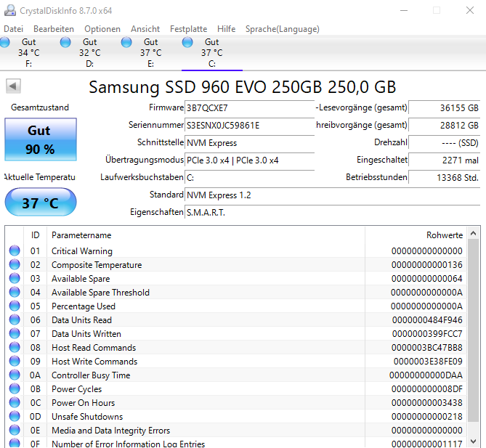Click the scroll up arrow of SMART list

click(474, 233)
